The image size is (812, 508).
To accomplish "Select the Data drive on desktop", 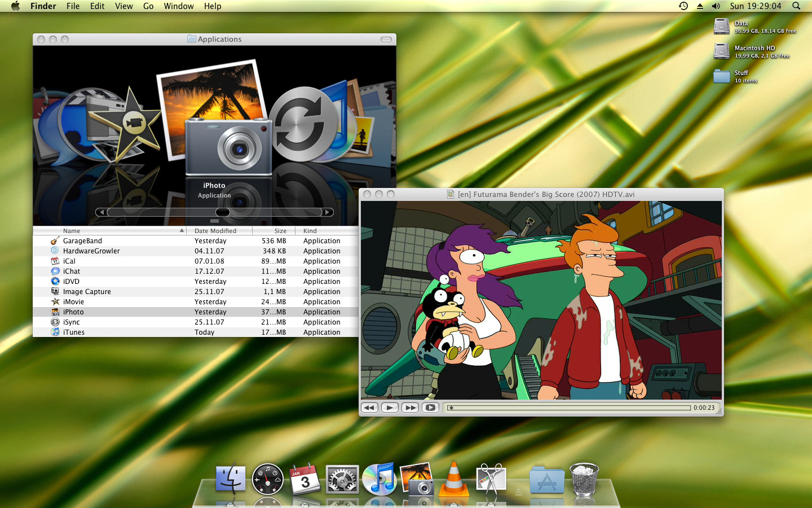I will (x=722, y=27).
